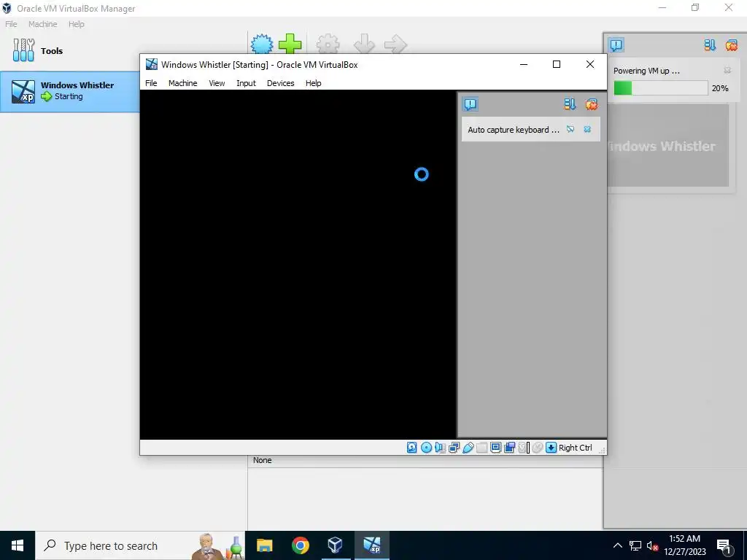The width and height of the screenshot is (747, 560).
Task: Open the Machine menu in the VM window
Action: (x=182, y=83)
